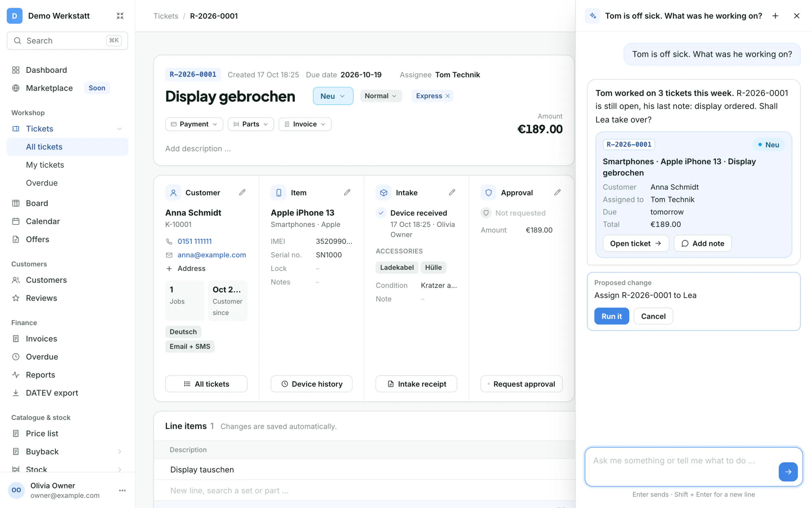The height and width of the screenshot is (508, 812).
Task: Edit the Intake card with pencil icon
Action: pos(452,192)
